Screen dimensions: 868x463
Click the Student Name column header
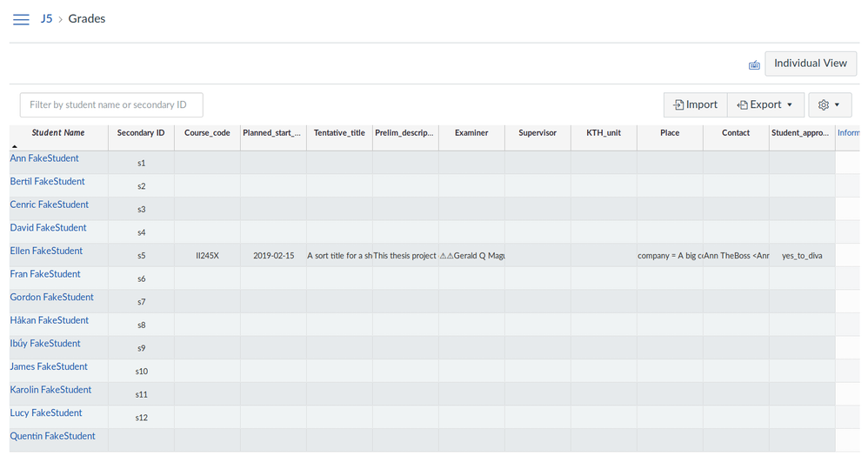58,133
